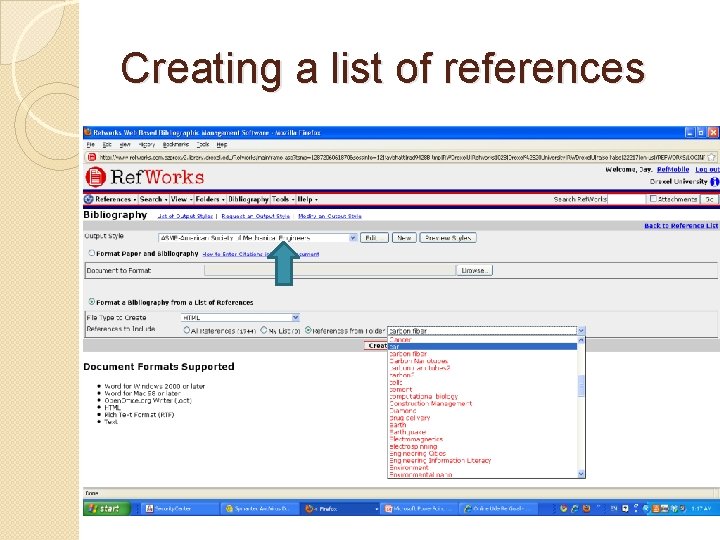Click the Preview Styles button
The image size is (720, 540).
click(448, 238)
